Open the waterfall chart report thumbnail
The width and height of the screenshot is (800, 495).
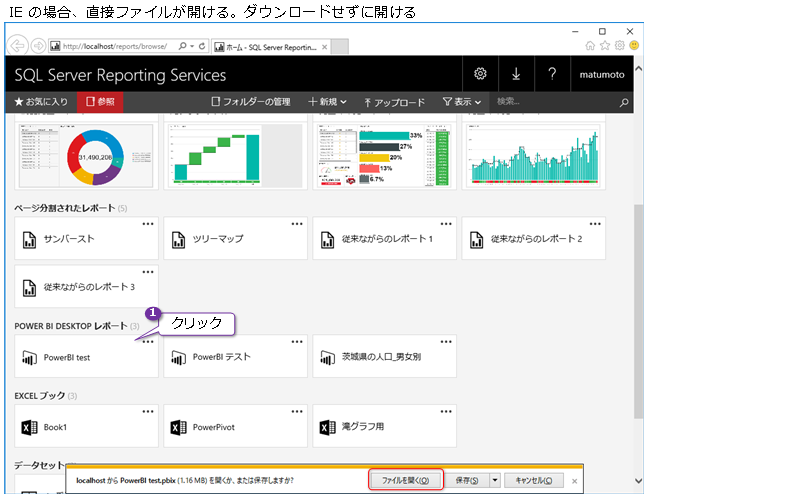pyautogui.click(x=235, y=156)
